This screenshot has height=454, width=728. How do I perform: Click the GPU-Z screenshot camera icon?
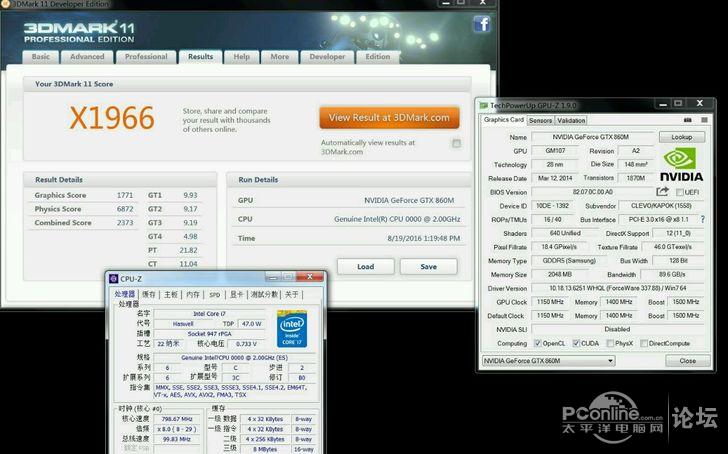point(688,120)
